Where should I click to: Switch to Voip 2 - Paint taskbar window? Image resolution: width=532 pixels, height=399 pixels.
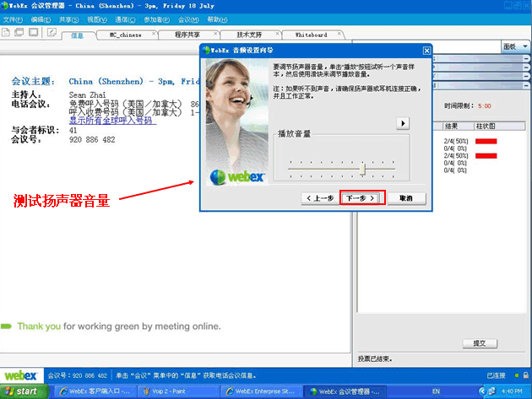point(178,391)
